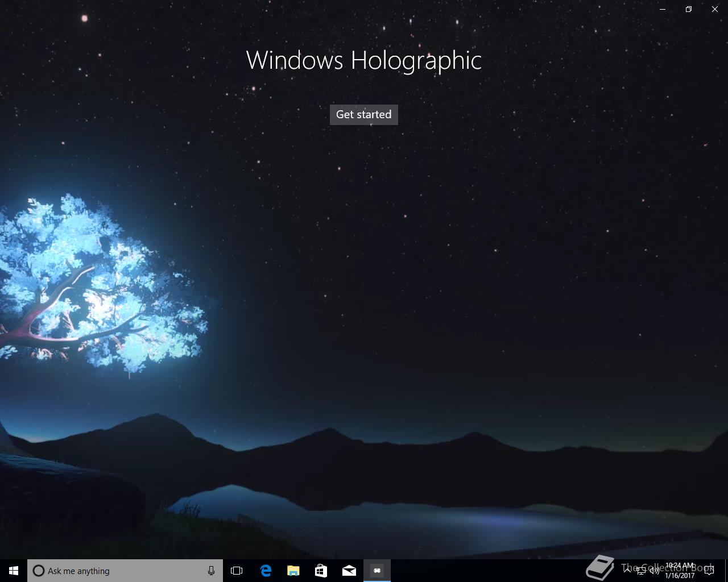
Task: Open File Explorer from the taskbar
Action: [x=293, y=571]
